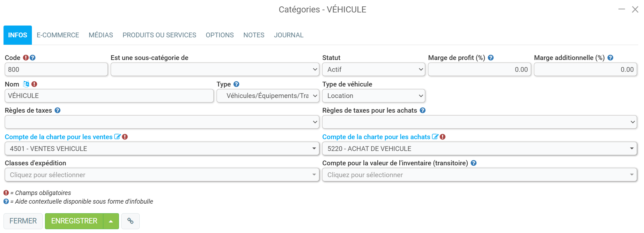644x233 pixels.
Task: Open the Type de véhicule dropdown showing Location
Action: pos(374,96)
